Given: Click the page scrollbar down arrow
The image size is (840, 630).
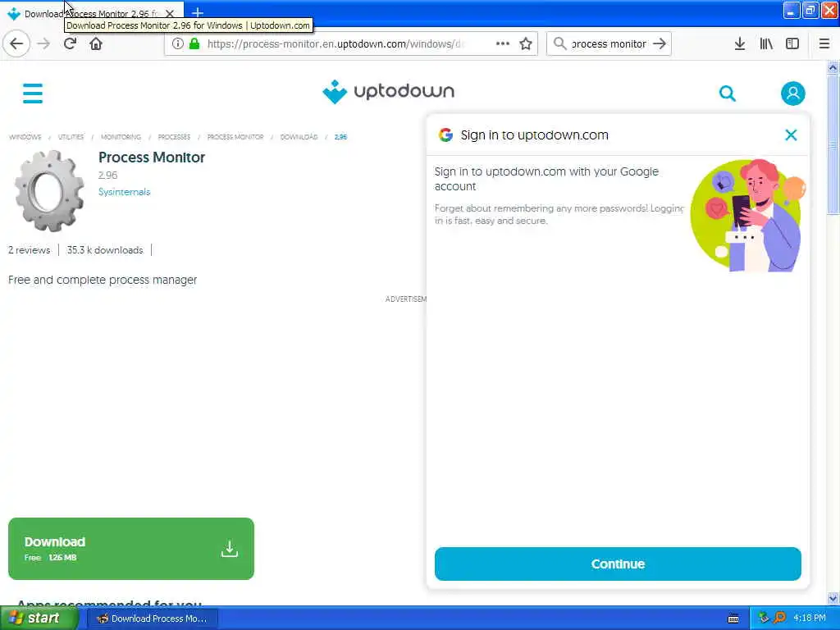Looking at the screenshot, I should pos(833,598).
